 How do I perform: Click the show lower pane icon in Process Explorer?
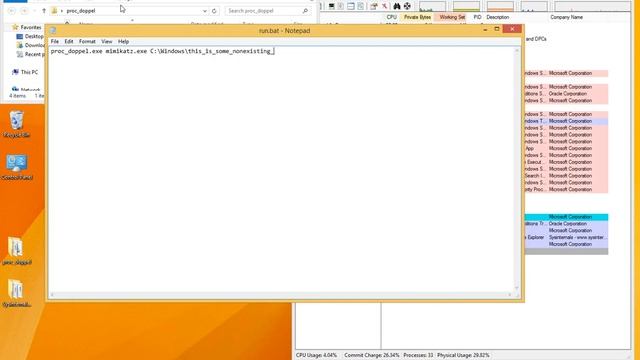[x=351, y=6]
